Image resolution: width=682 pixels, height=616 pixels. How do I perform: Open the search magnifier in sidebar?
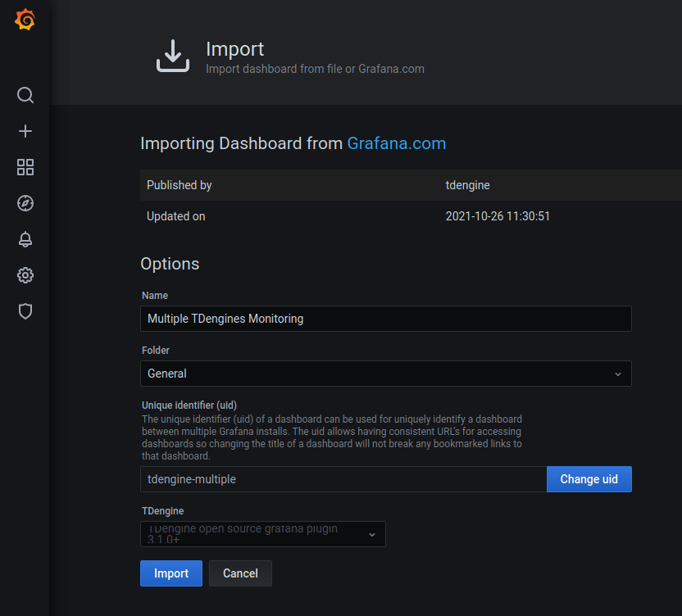click(25, 95)
